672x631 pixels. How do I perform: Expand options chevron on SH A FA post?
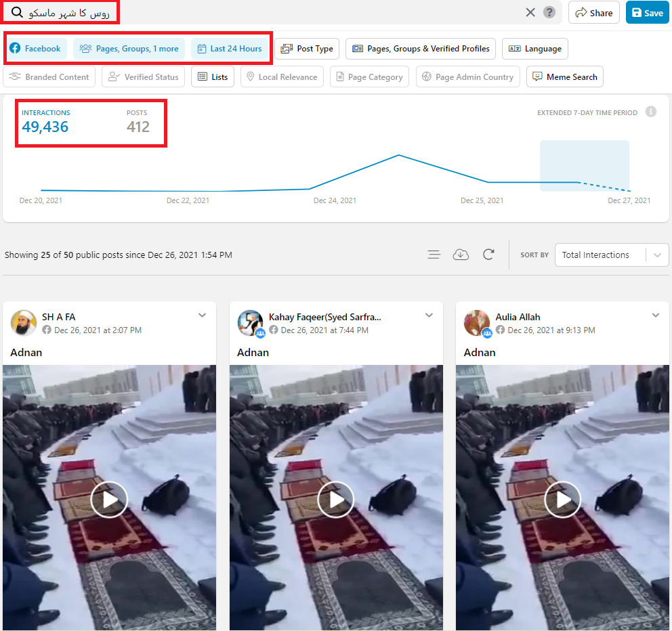202,315
